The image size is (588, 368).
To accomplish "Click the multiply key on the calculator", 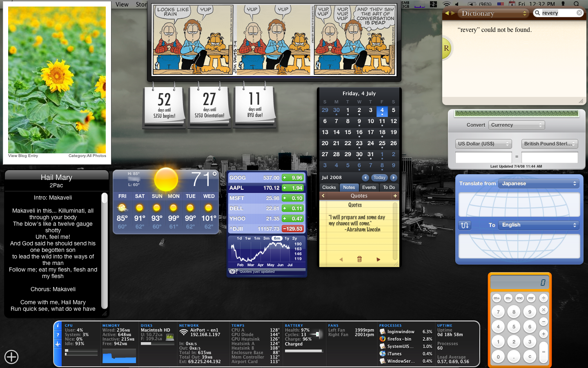I will click(x=543, y=310).
